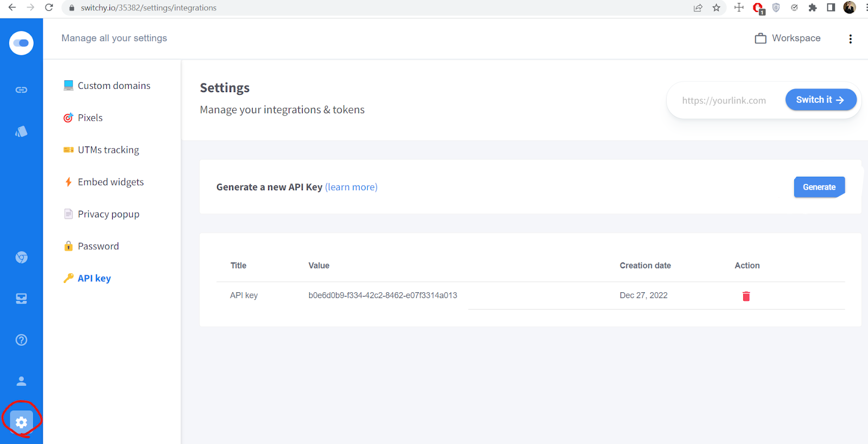Open the browser extensions puzzle icon
This screenshot has width=868, height=444.
point(812,8)
